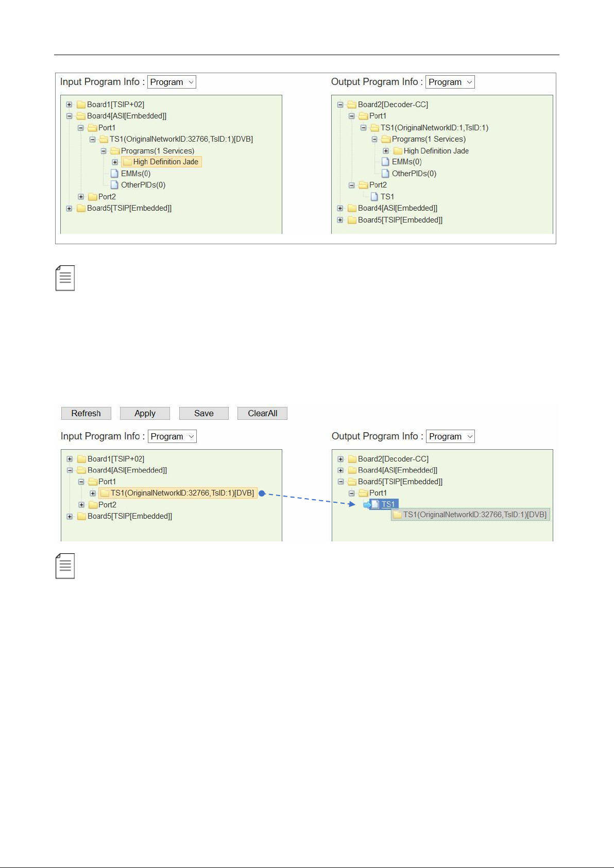The width and height of the screenshot is (614, 868).
Task: Select OtherPIDs(0) in upper output tree
Action: tap(414, 174)
